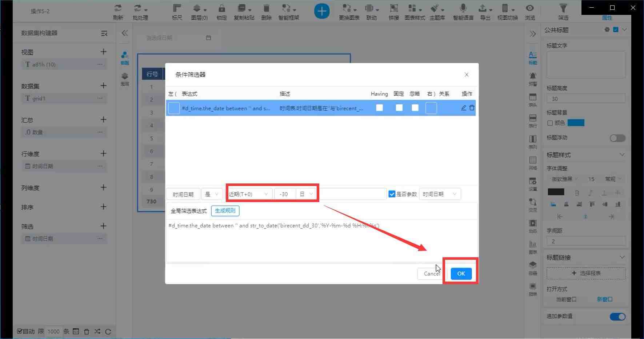Expand the 公共标题 panel chevron
Screen dimensions: 644x339
[624, 30]
